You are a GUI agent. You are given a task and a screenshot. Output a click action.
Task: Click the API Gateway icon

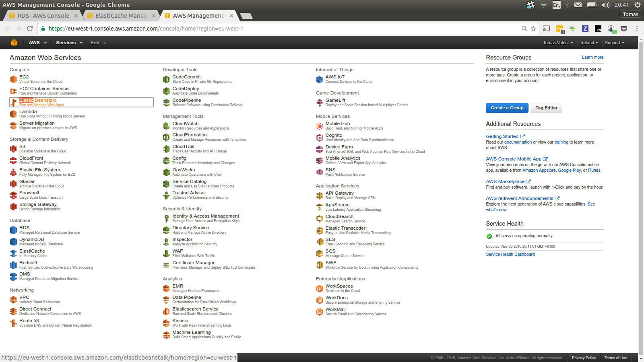point(320,195)
